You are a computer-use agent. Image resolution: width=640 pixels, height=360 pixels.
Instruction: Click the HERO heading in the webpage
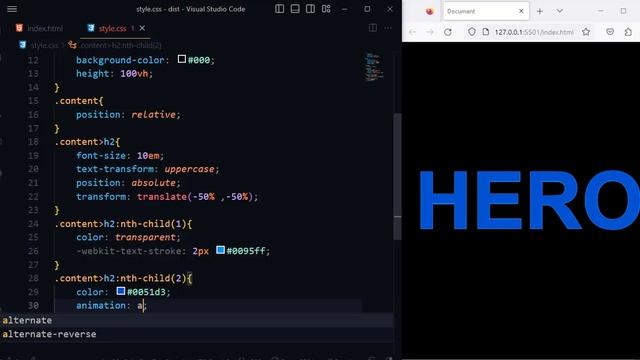click(x=529, y=200)
